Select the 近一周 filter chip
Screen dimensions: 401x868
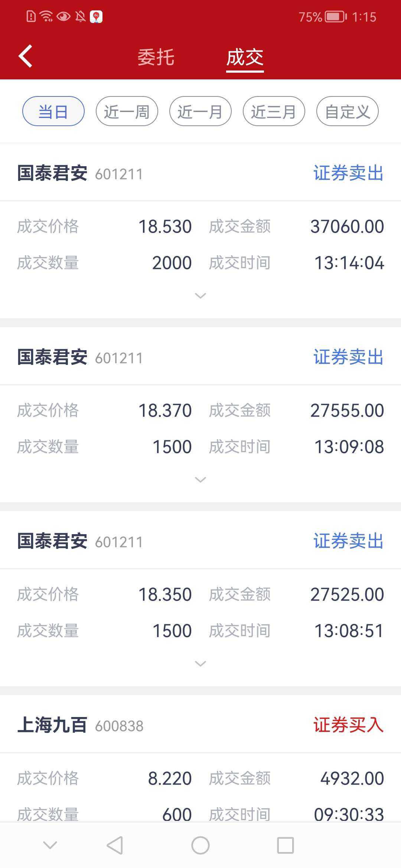(x=127, y=111)
